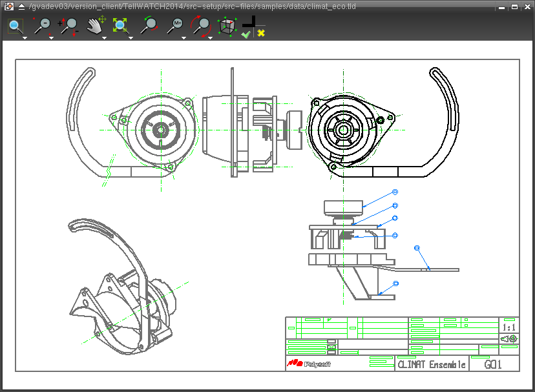Click the yellow X cancel icon
Image resolution: width=535 pixels, height=392 pixels.
261,34
